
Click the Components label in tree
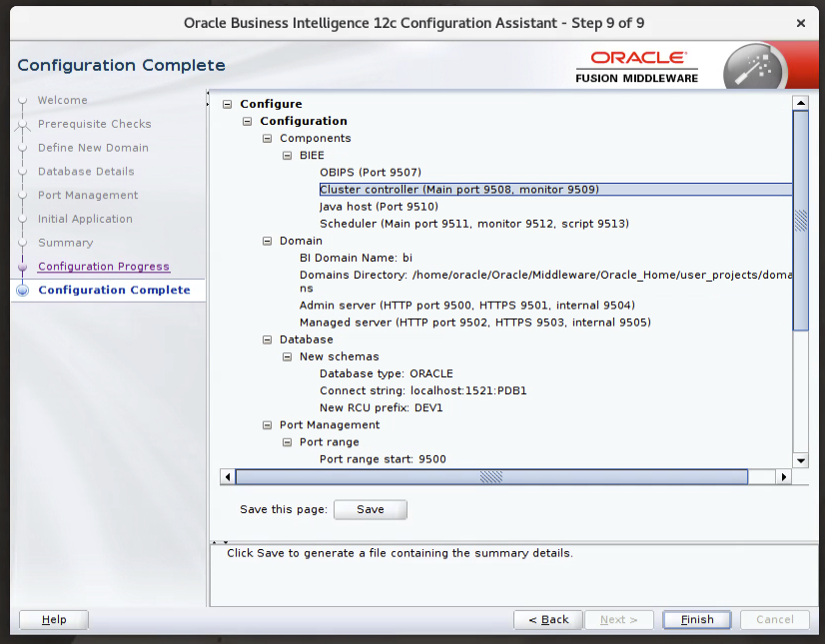click(x=316, y=139)
